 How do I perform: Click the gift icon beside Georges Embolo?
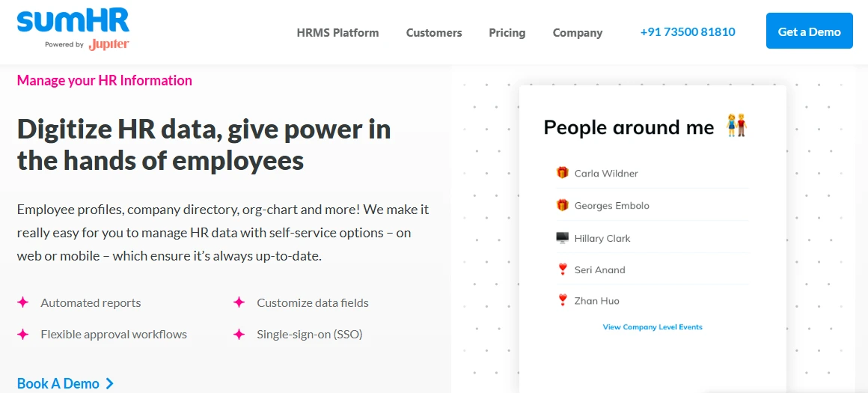click(x=563, y=205)
